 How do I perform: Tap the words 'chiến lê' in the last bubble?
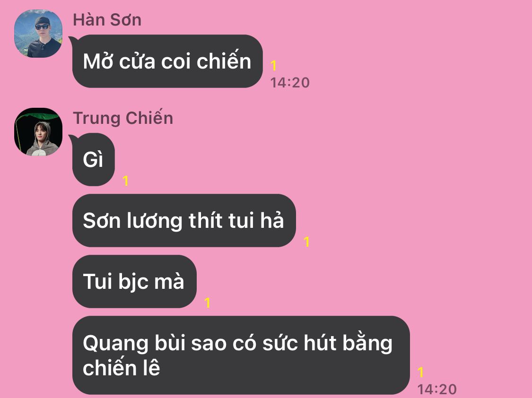tap(122, 368)
